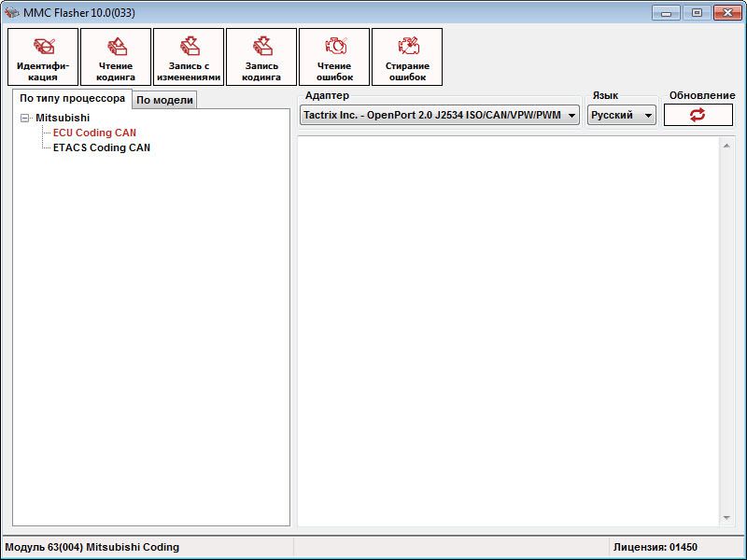This screenshot has width=747, height=560.
Task: Select the Mitsubishi root tree label
Action: (x=63, y=118)
